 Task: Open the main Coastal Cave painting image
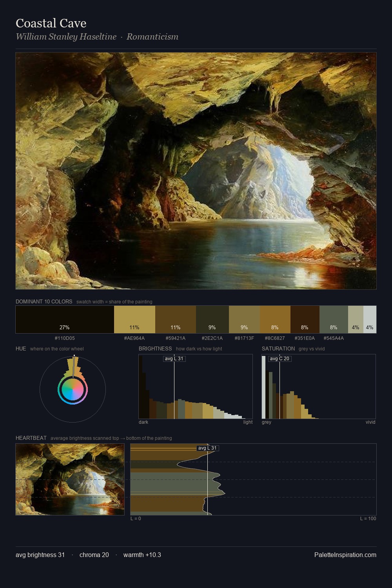(x=196, y=171)
